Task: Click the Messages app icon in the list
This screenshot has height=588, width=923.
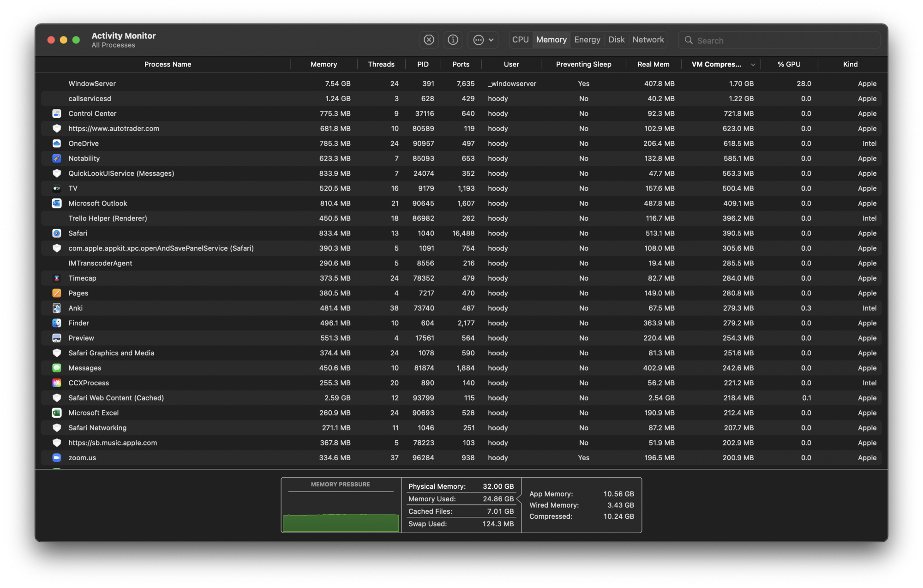Action: click(57, 368)
